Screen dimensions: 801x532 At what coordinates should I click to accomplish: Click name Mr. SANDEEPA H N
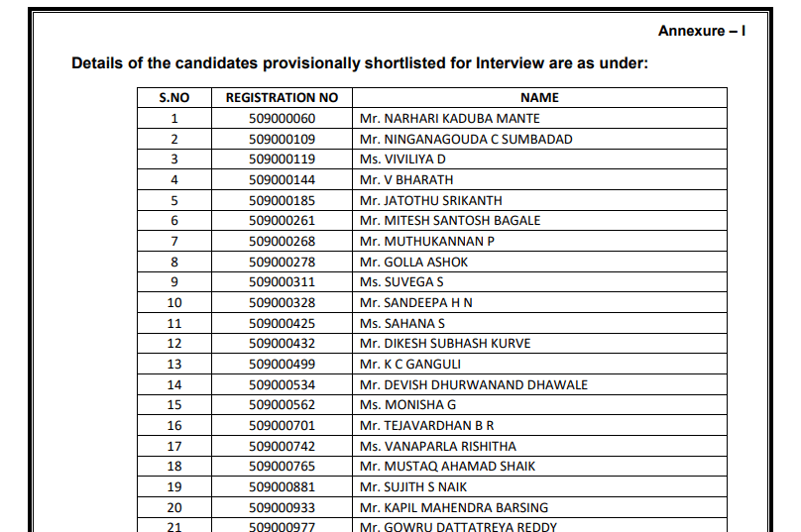415,303
